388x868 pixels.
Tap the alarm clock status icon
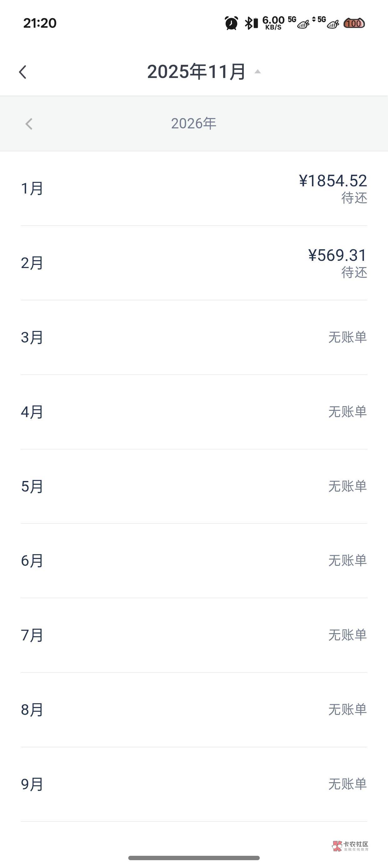231,23
